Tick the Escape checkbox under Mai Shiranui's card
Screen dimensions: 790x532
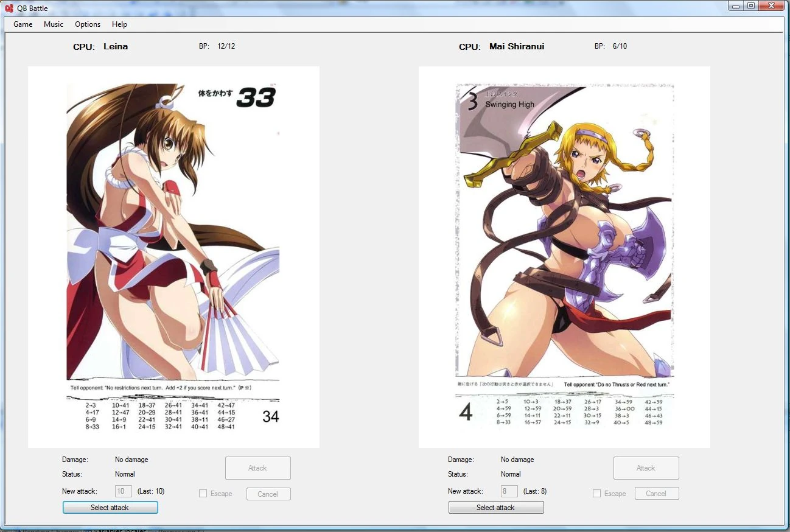click(596, 494)
